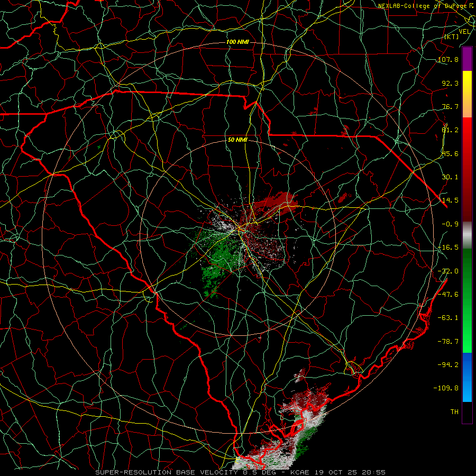Select the 92.3 legend value
The width and height of the screenshot is (476, 476).
tap(450, 83)
